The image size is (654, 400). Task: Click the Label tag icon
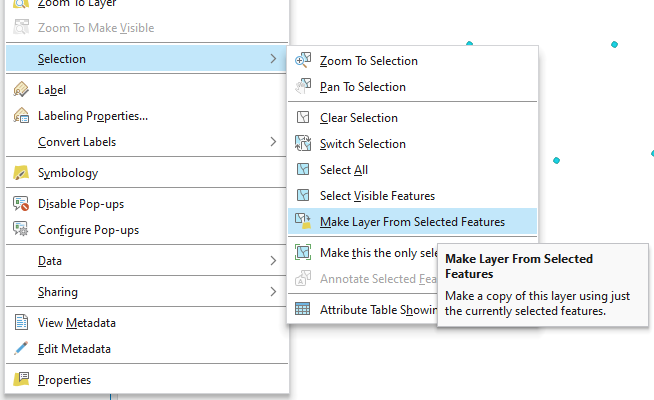(x=20, y=90)
